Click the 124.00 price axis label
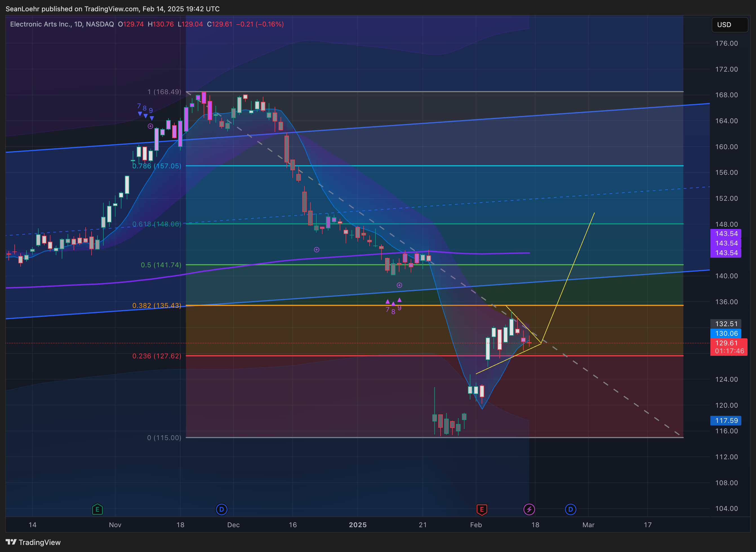Screen dimensions: 756x552 point(726,379)
